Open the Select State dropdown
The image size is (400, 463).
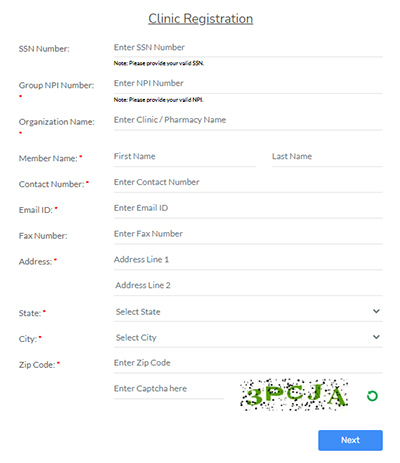coord(248,312)
